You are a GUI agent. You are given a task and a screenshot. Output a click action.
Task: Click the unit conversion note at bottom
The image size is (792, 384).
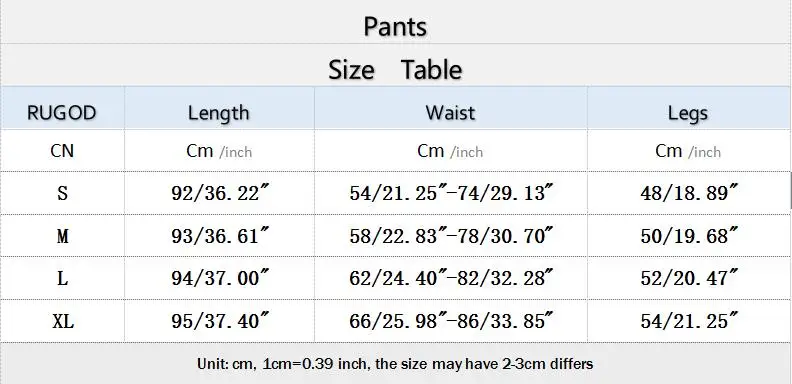click(395, 364)
